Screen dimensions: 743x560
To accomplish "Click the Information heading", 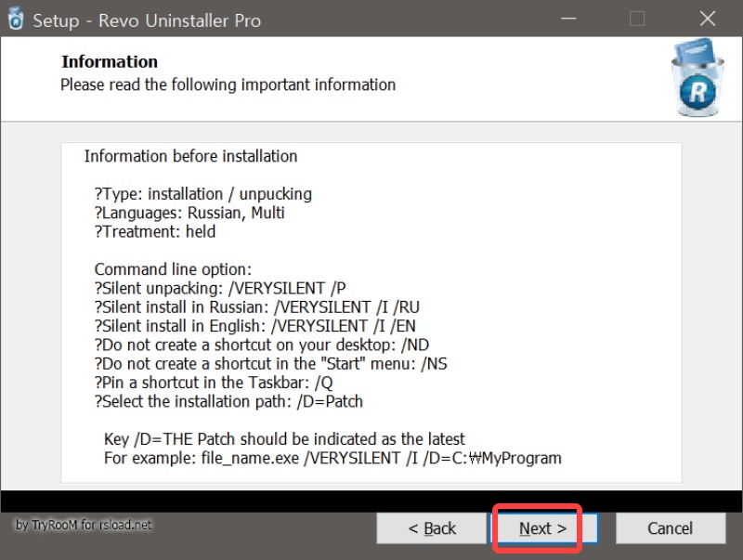I will coord(109,61).
